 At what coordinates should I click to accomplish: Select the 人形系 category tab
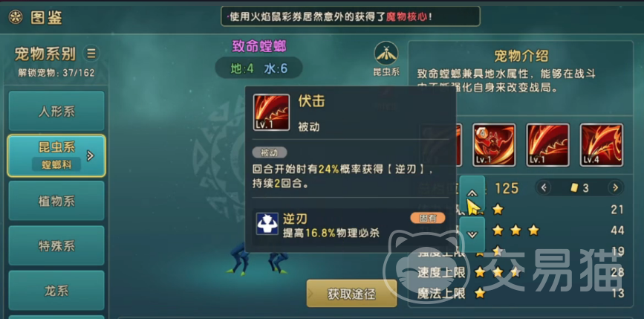[56, 112]
